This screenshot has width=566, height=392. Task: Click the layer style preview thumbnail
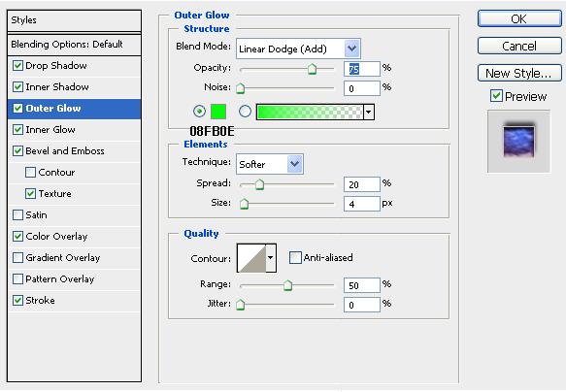[518, 142]
